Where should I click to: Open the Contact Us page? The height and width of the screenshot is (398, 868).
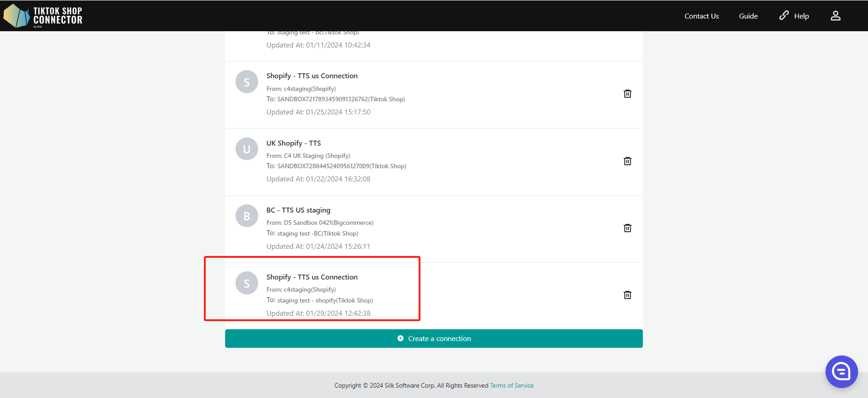tap(701, 16)
